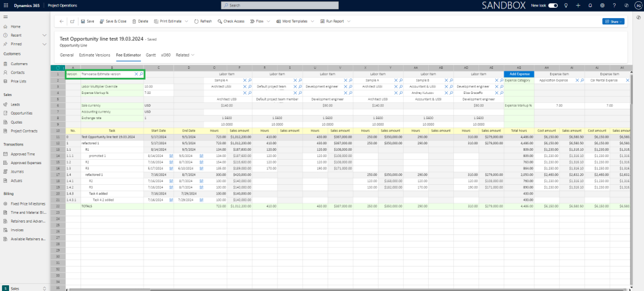Open the notifications bell icon
The height and width of the screenshot is (291, 644).
(x=591, y=5)
